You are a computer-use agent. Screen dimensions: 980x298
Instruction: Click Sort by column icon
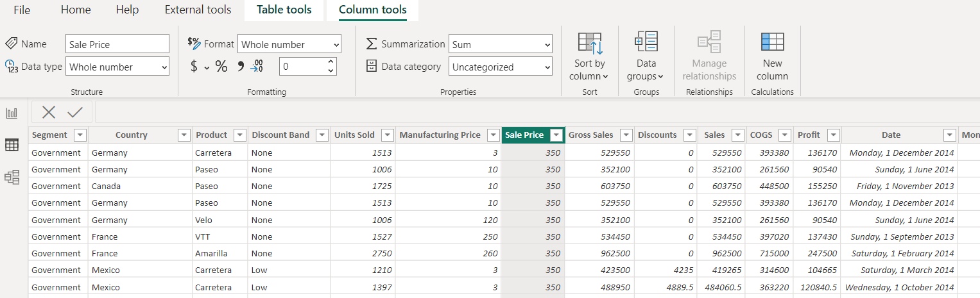pos(590,44)
